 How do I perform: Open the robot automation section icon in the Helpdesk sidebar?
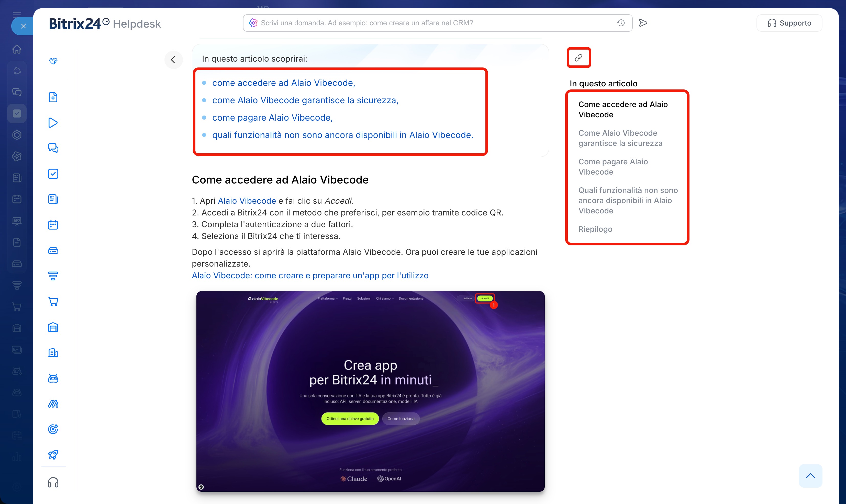(53, 378)
